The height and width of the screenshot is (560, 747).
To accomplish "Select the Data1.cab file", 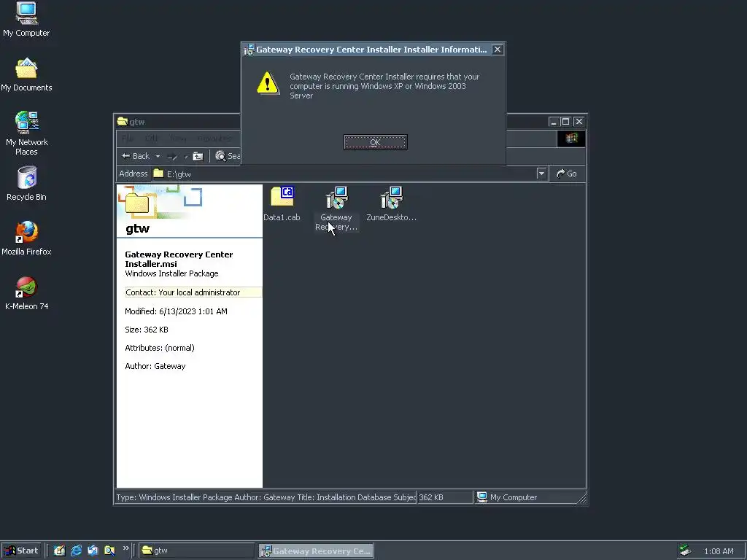I will (282, 204).
